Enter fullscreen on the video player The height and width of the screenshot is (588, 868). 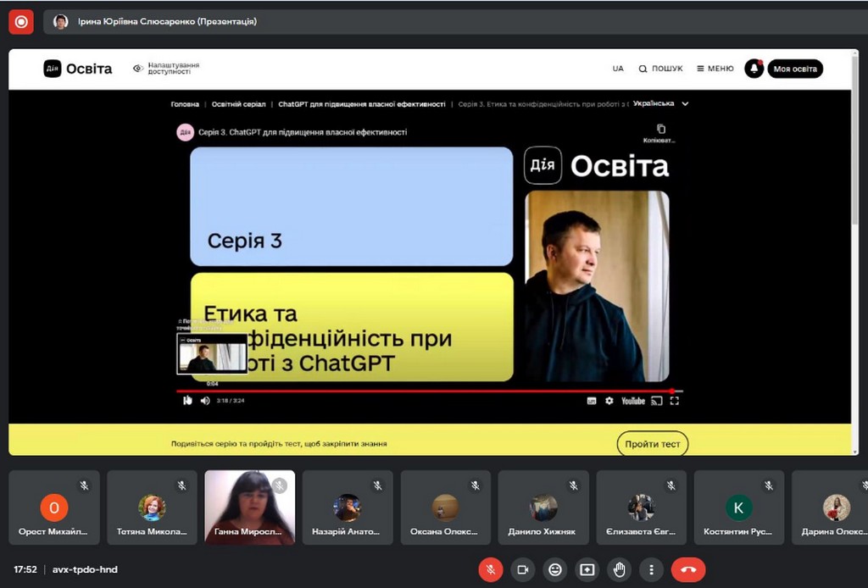675,401
